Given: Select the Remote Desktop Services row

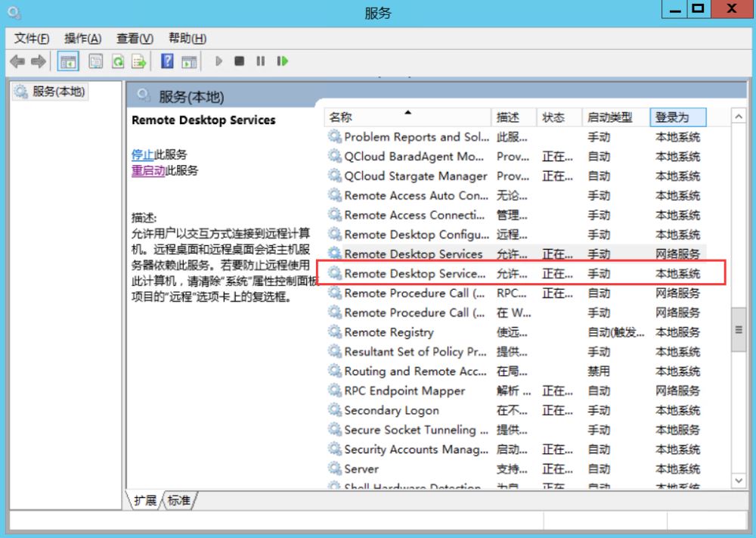Looking at the screenshot, I should tap(516, 253).
